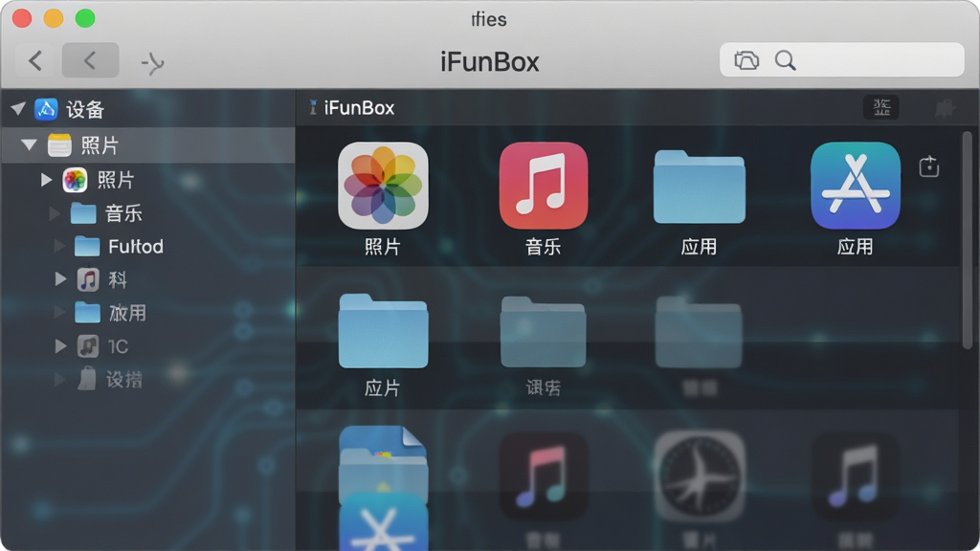Select the music icon next to 1C
Viewport: 980px width, 551px height.
(x=88, y=346)
